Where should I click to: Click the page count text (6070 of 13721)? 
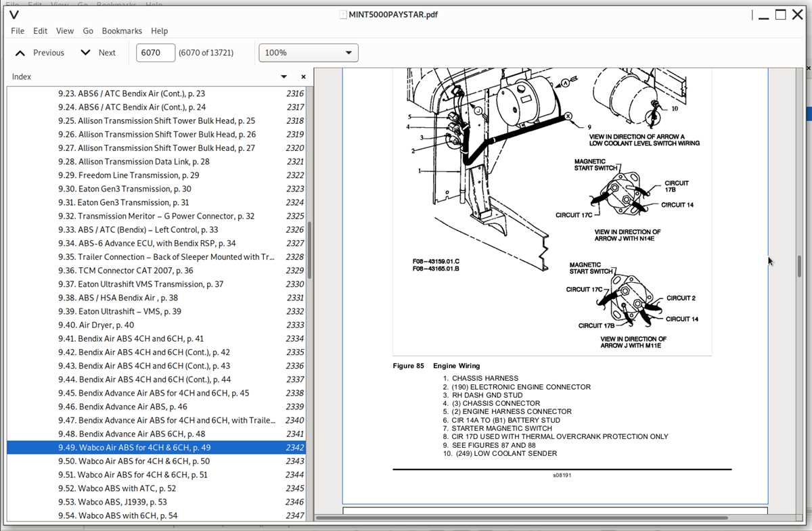[x=206, y=53]
